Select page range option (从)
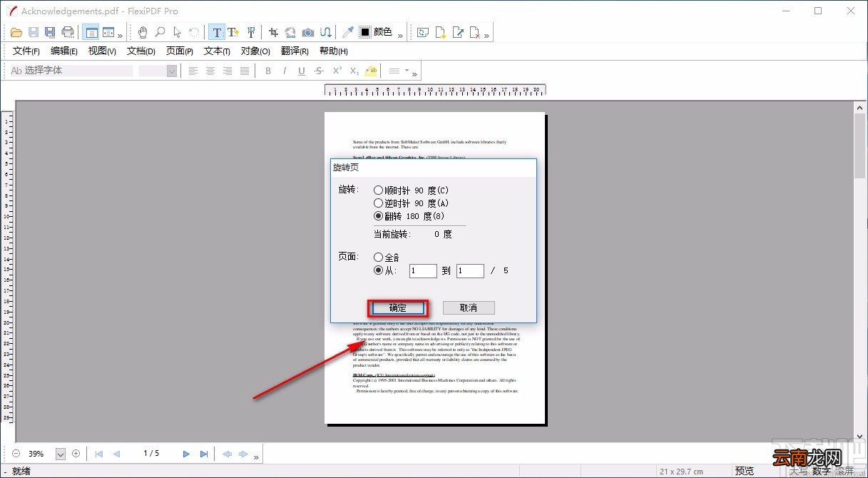This screenshot has height=478, width=868. click(x=384, y=270)
